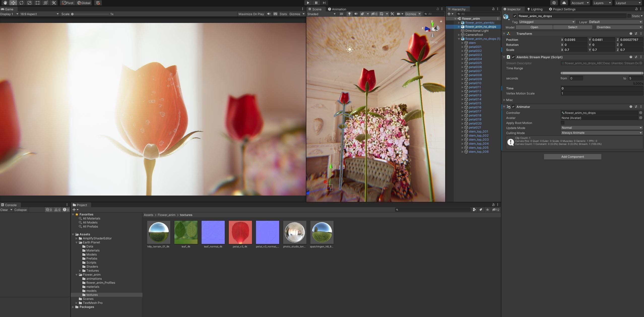This screenshot has height=317, width=644.
Task: Adjust the Time Range slider
Action: point(602,73)
